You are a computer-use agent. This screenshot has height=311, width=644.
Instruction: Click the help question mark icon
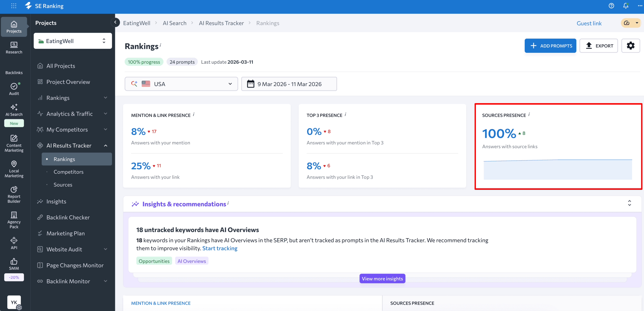click(x=611, y=6)
